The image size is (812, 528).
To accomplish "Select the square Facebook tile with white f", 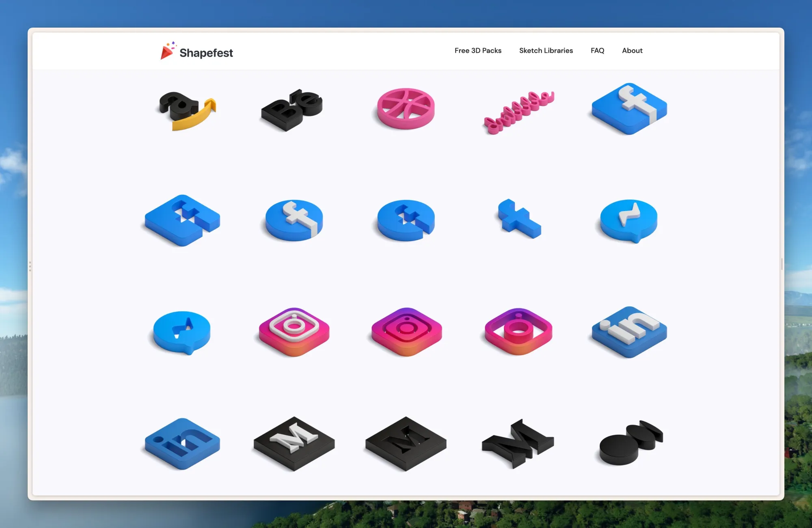I will [x=629, y=109].
